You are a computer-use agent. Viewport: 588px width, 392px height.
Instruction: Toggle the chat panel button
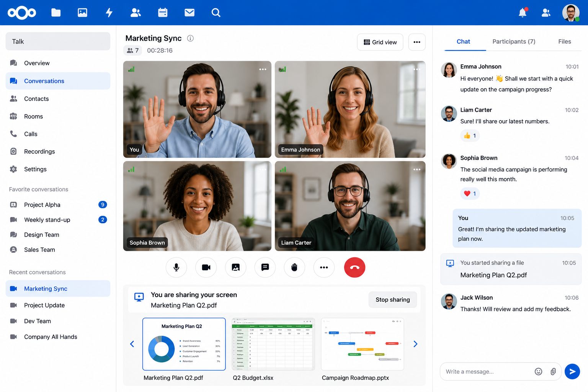pos(265,267)
